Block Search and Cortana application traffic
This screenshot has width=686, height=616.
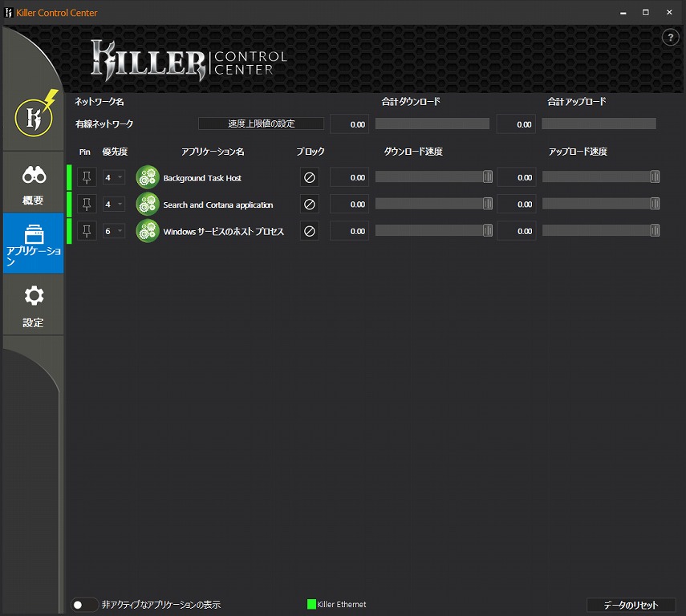310,205
